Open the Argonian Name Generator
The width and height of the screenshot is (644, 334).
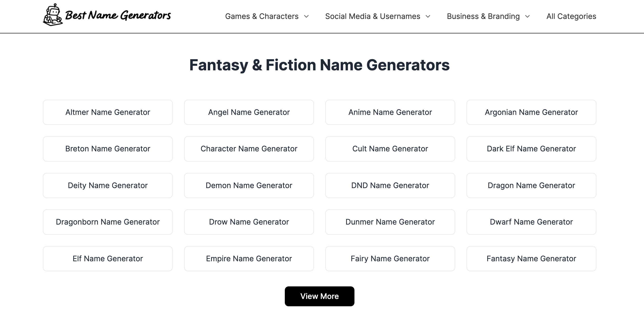click(531, 112)
